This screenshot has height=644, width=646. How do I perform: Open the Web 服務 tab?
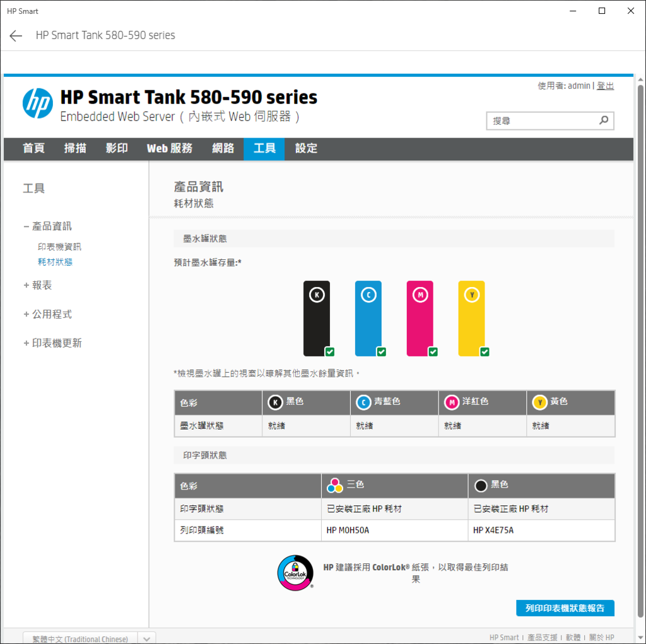[170, 148]
